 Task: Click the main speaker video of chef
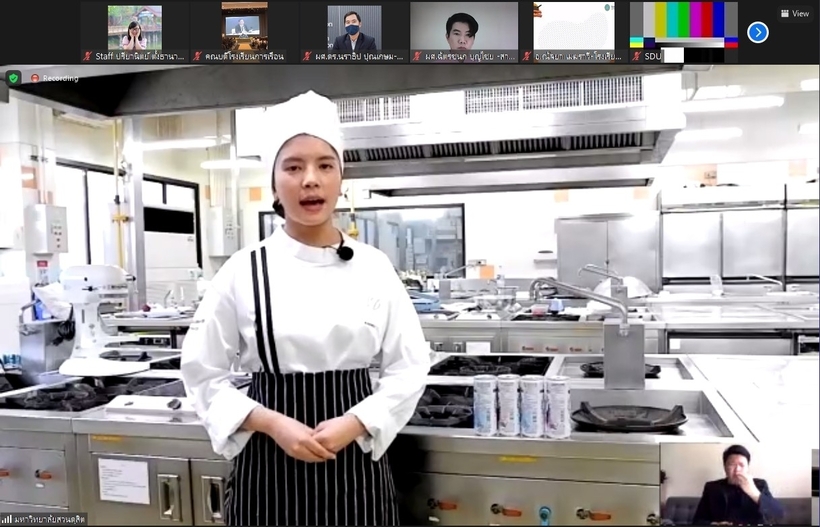(400, 300)
